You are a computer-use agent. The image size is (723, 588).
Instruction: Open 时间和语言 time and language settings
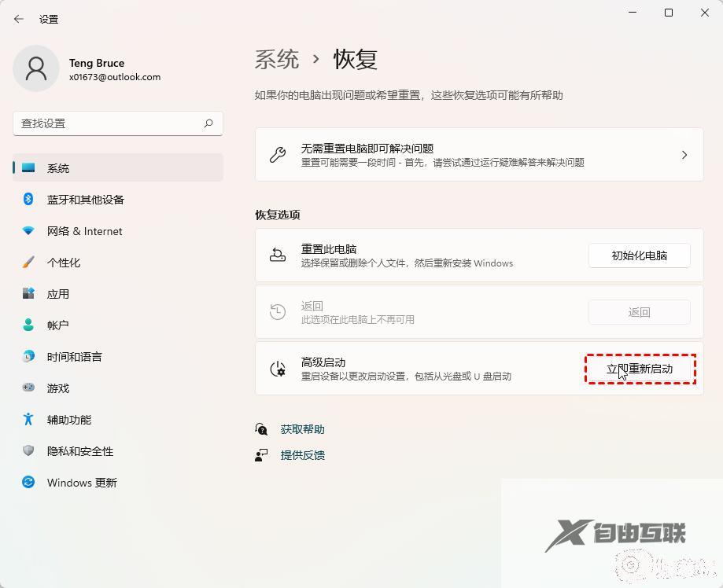point(29,357)
